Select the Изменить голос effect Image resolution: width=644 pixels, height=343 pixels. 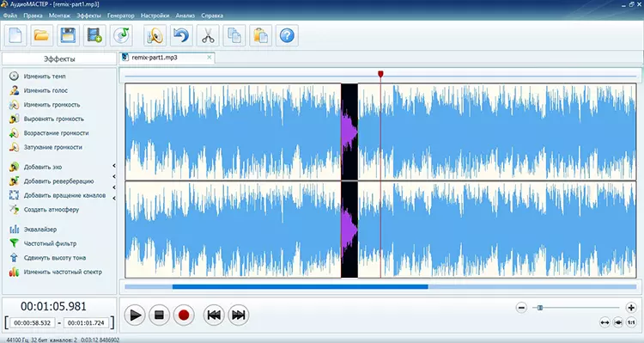pos(46,90)
